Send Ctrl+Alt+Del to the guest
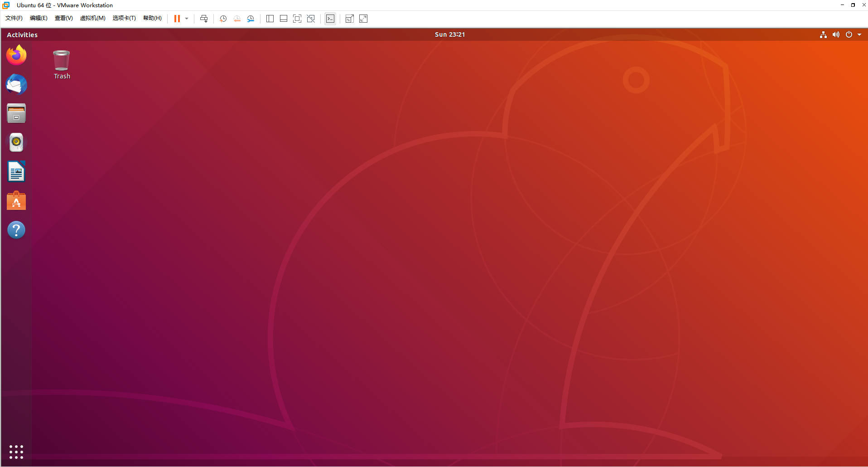 (204, 19)
